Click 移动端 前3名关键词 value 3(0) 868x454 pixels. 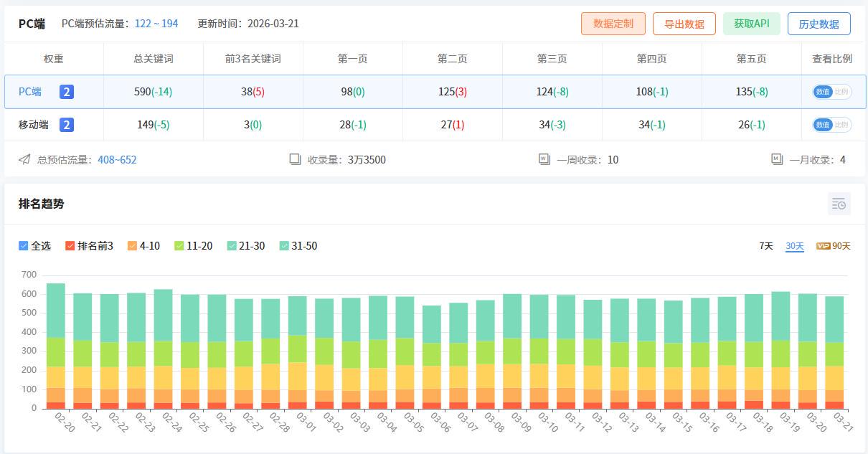[253, 125]
